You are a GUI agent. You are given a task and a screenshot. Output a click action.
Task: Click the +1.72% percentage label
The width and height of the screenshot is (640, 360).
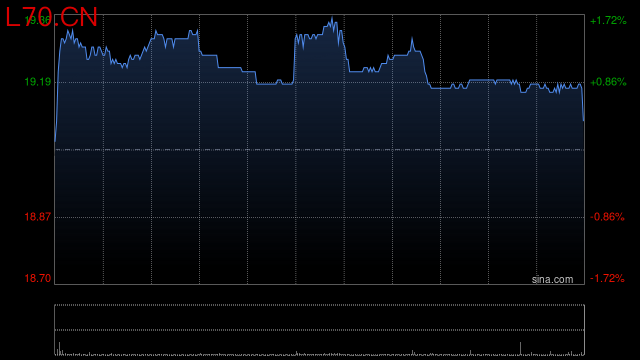click(608, 20)
